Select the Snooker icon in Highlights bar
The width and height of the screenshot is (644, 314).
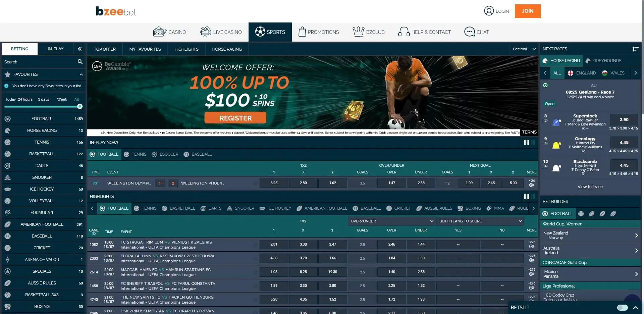pyautogui.click(x=230, y=208)
